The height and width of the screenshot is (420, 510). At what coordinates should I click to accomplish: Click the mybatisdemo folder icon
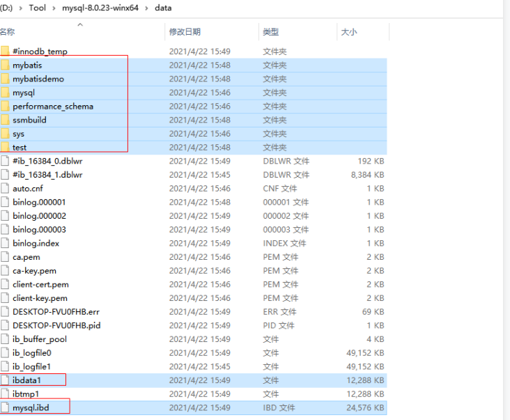(5, 79)
